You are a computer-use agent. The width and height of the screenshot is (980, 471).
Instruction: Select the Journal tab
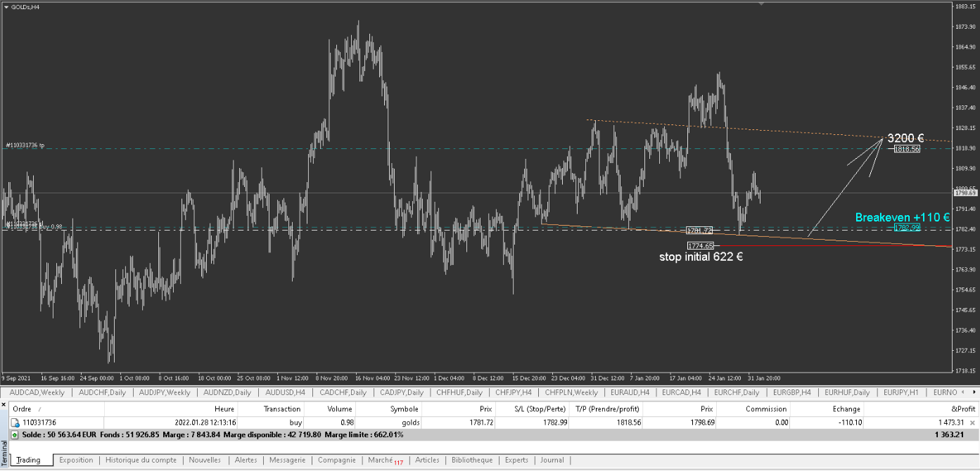tap(552, 460)
